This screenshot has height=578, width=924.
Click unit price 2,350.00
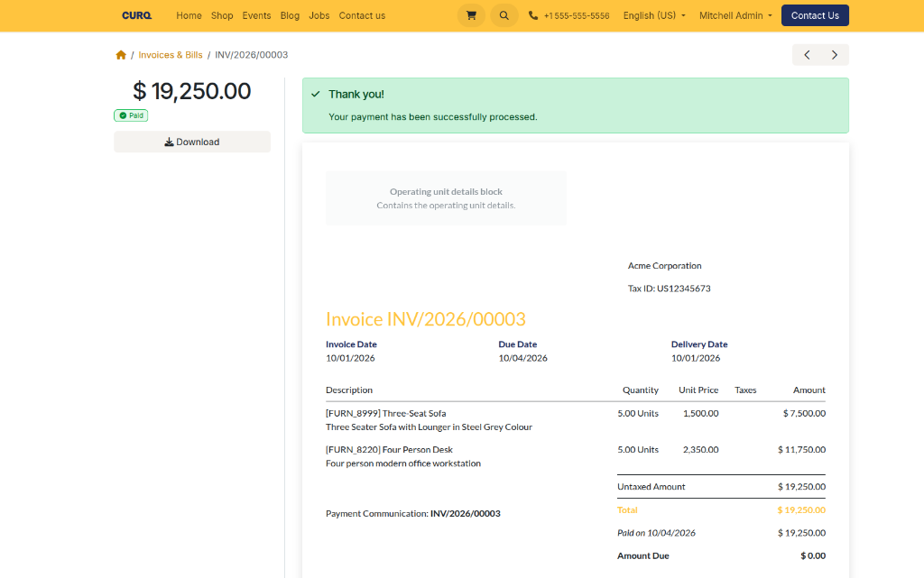pos(700,450)
